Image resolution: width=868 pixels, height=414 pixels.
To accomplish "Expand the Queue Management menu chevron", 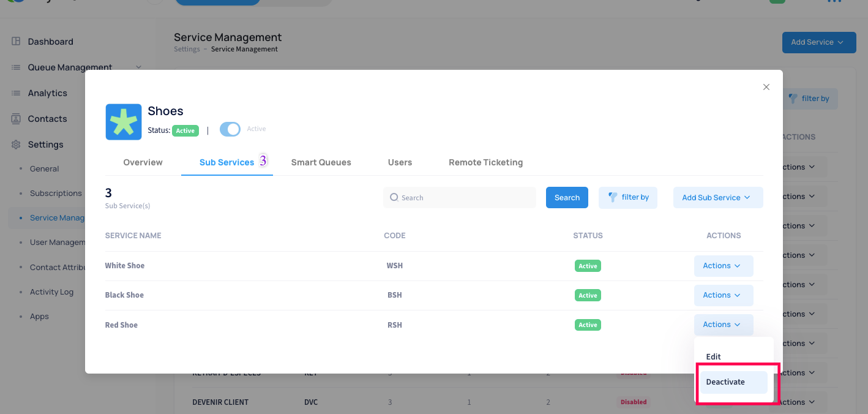I will coord(138,67).
